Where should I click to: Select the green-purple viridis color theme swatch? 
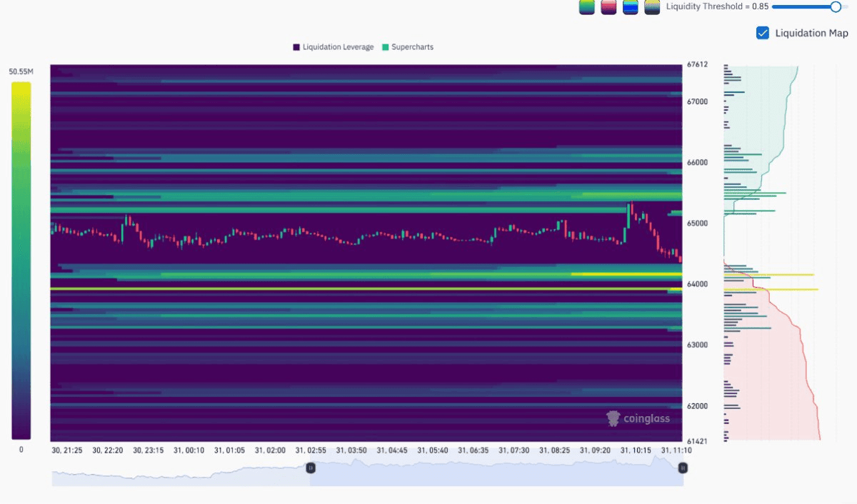pos(586,7)
